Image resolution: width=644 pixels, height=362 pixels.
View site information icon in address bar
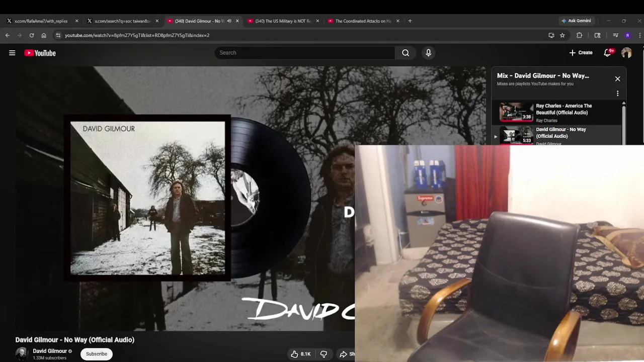[x=58, y=35]
